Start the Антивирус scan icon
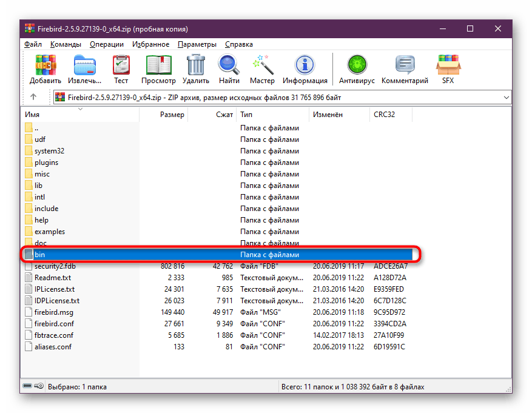 coord(357,65)
